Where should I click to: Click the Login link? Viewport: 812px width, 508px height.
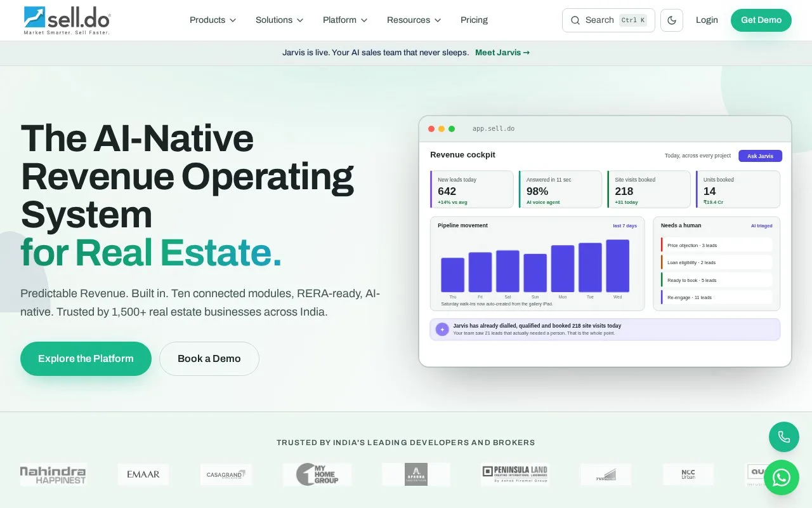click(707, 20)
